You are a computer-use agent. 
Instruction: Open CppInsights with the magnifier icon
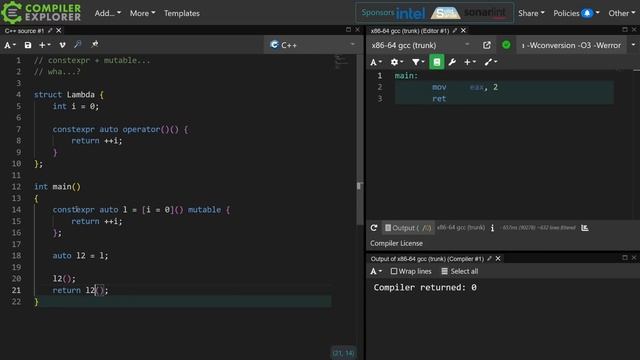point(78,44)
